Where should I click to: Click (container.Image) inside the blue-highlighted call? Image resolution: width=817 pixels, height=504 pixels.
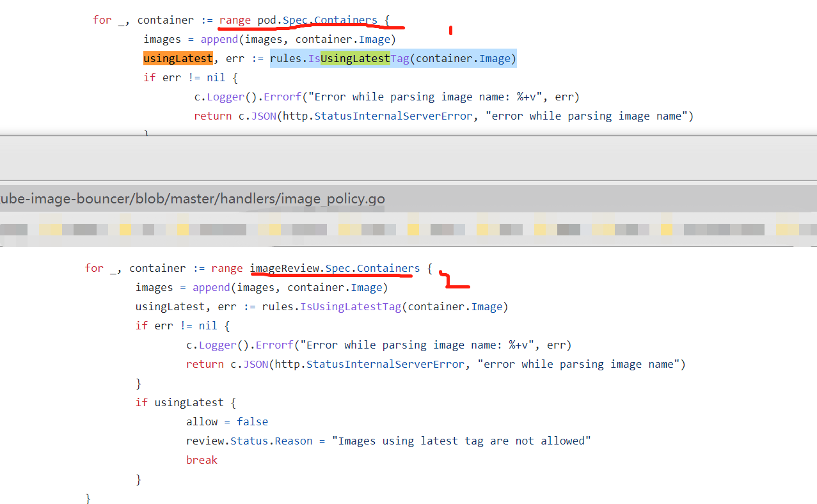tap(463, 59)
